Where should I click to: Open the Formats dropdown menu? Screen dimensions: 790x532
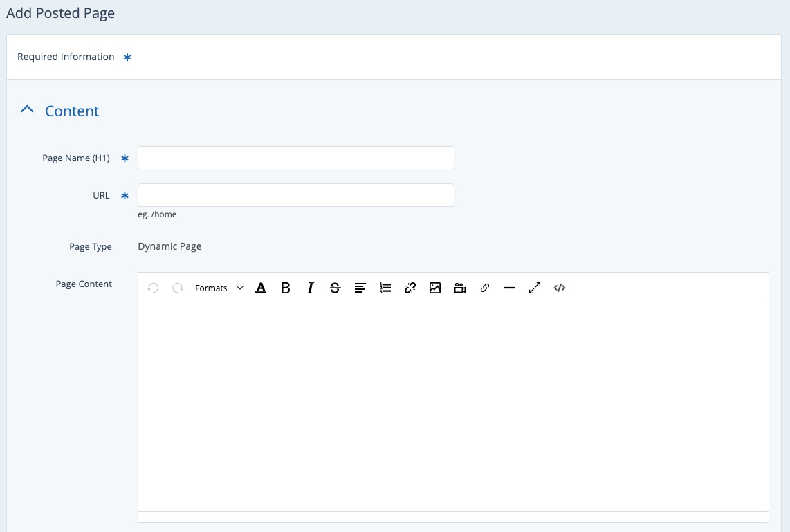click(219, 288)
